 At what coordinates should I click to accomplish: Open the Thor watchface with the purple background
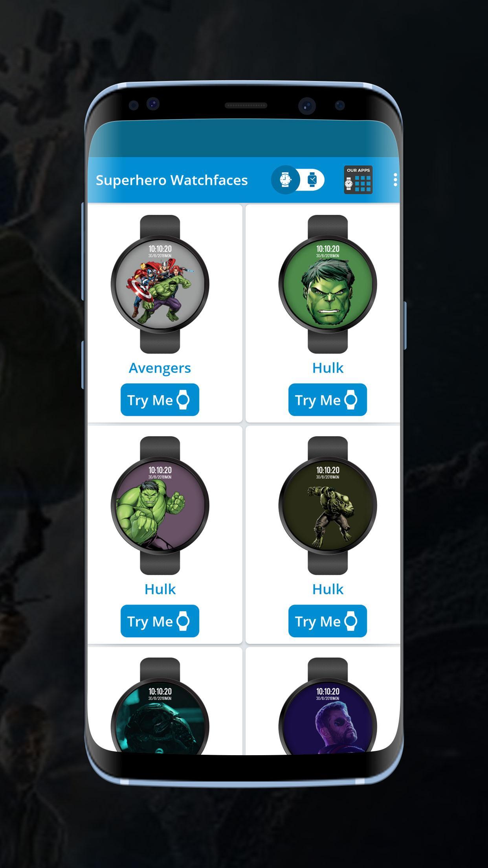coord(328,706)
